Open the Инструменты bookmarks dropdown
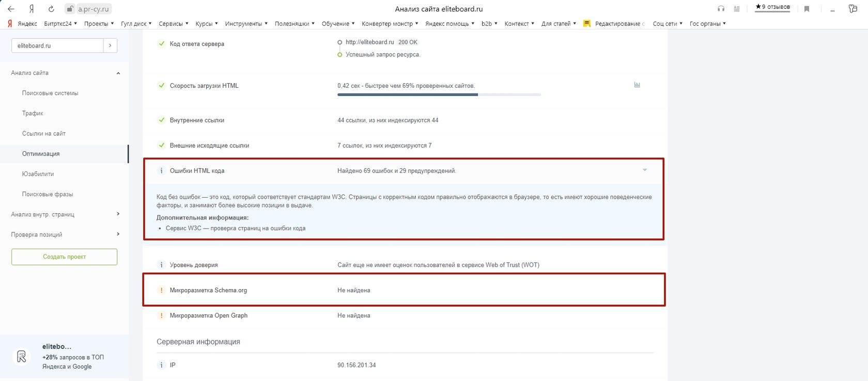This screenshot has height=381, width=868. click(x=246, y=24)
